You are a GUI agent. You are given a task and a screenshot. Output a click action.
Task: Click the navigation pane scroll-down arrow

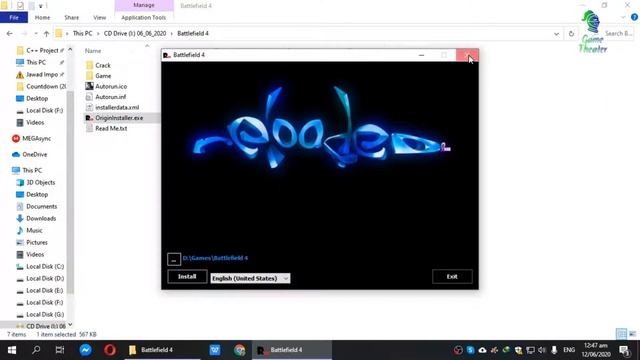click(70, 325)
